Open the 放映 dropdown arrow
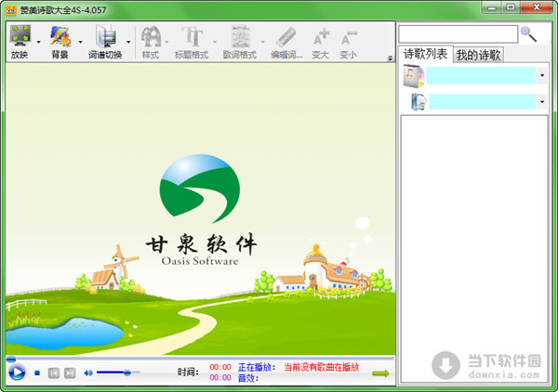 pyautogui.click(x=38, y=42)
